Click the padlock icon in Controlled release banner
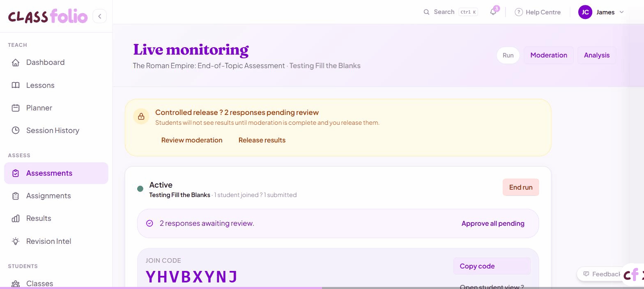The height and width of the screenshot is (289, 644). [x=141, y=117]
